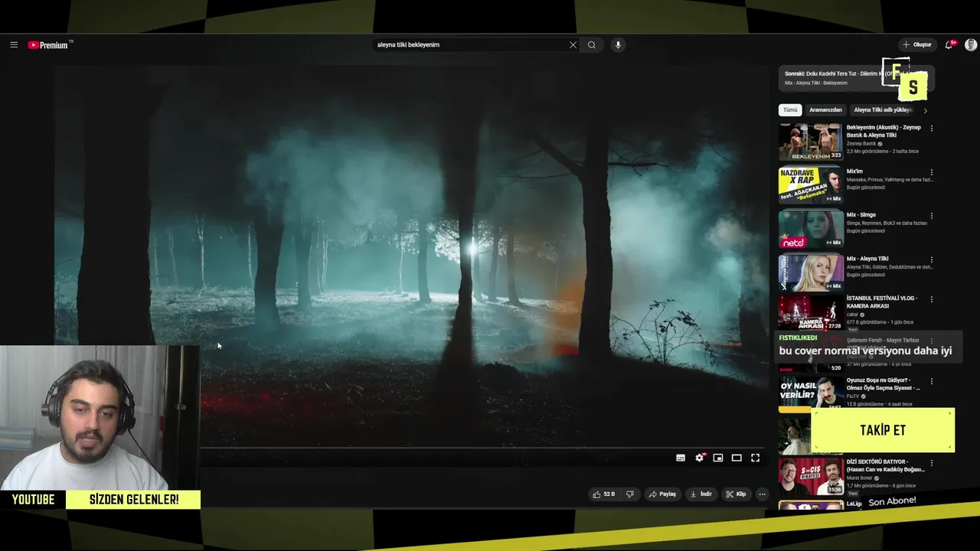Open options menu for Mix'im
This screenshot has height=551, width=980.
932,172
